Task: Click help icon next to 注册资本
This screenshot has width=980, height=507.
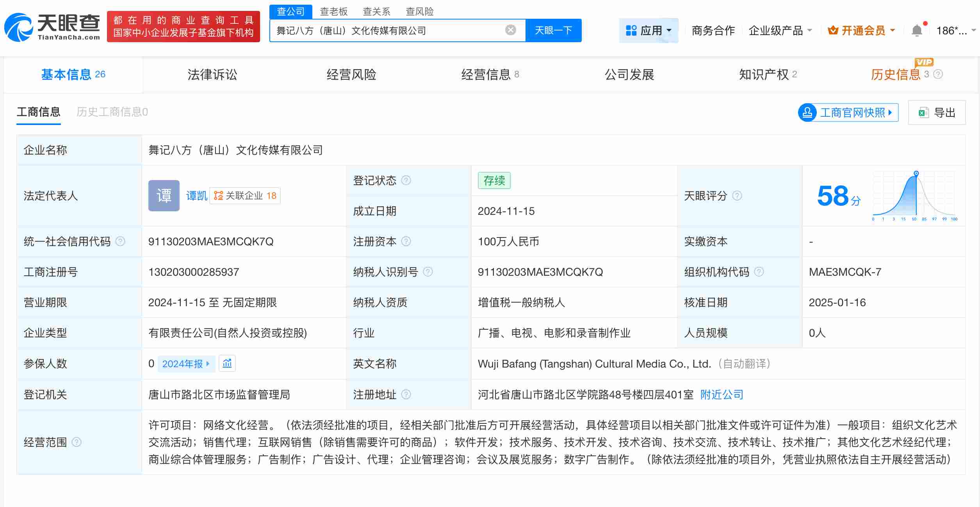Action: point(407,242)
